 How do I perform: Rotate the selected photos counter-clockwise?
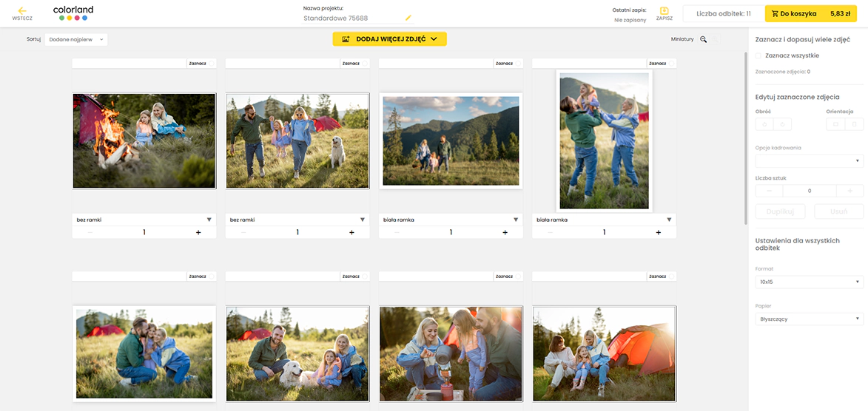click(764, 124)
